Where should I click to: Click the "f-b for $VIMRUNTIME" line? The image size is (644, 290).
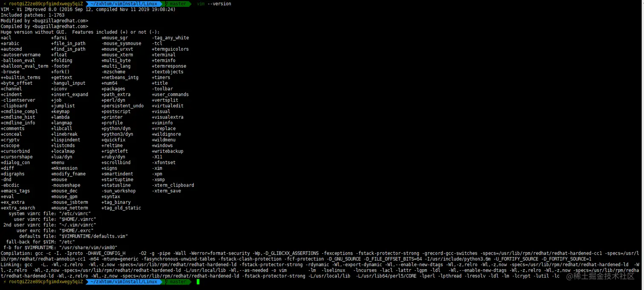(x=60, y=247)
